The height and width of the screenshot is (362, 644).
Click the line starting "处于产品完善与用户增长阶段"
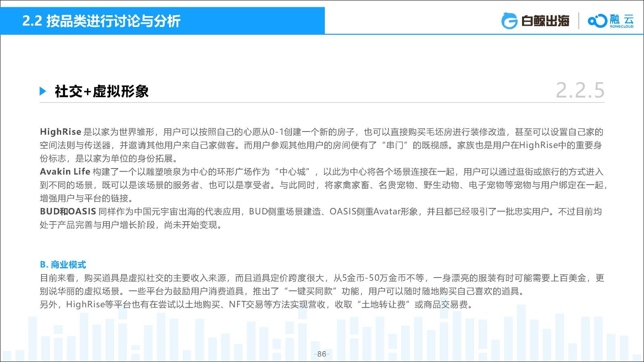tap(131, 225)
